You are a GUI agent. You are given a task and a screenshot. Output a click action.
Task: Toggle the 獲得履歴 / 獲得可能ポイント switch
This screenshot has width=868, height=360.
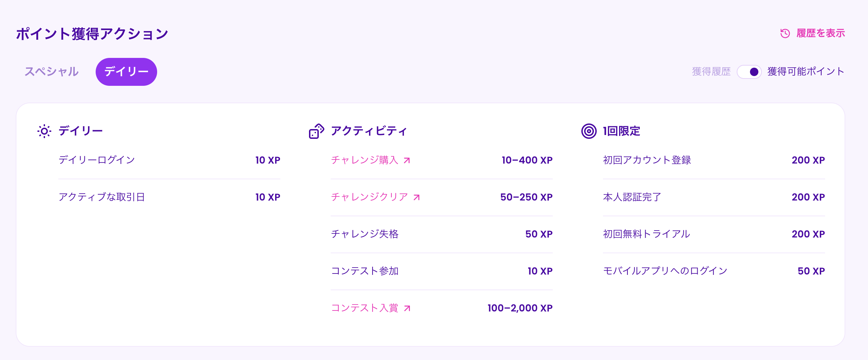pyautogui.click(x=749, y=72)
